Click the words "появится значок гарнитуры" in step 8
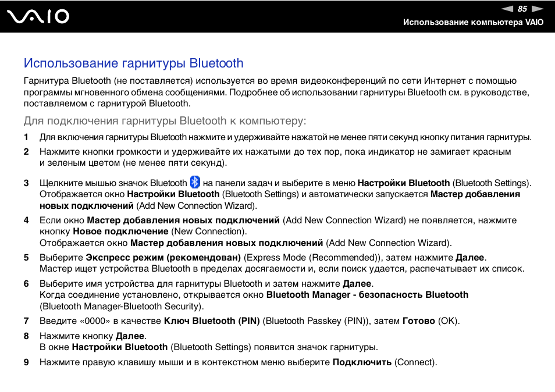555x392 pixels. point(316,347)
